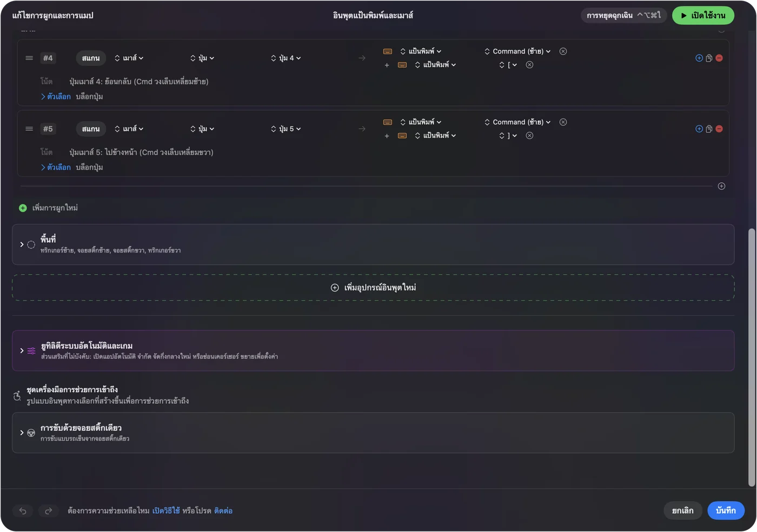Remove the [ key output in binding #4

pyautogui.click(x=529, y=65)
